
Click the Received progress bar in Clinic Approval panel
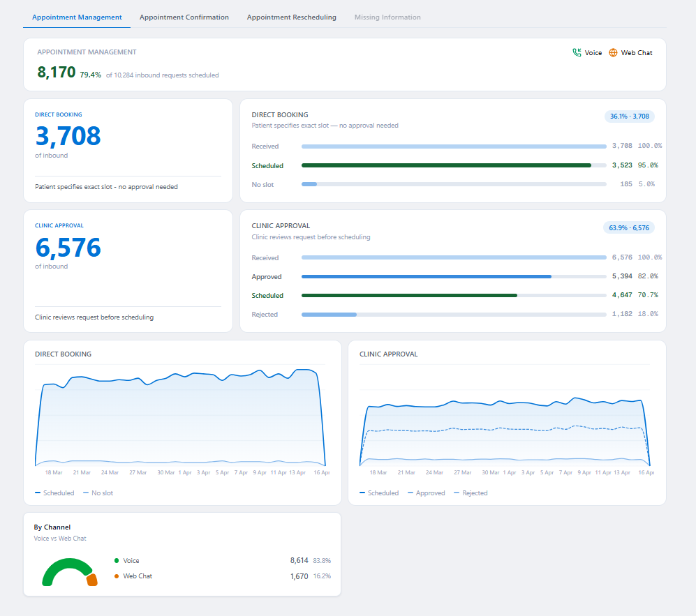click(454, 257)
